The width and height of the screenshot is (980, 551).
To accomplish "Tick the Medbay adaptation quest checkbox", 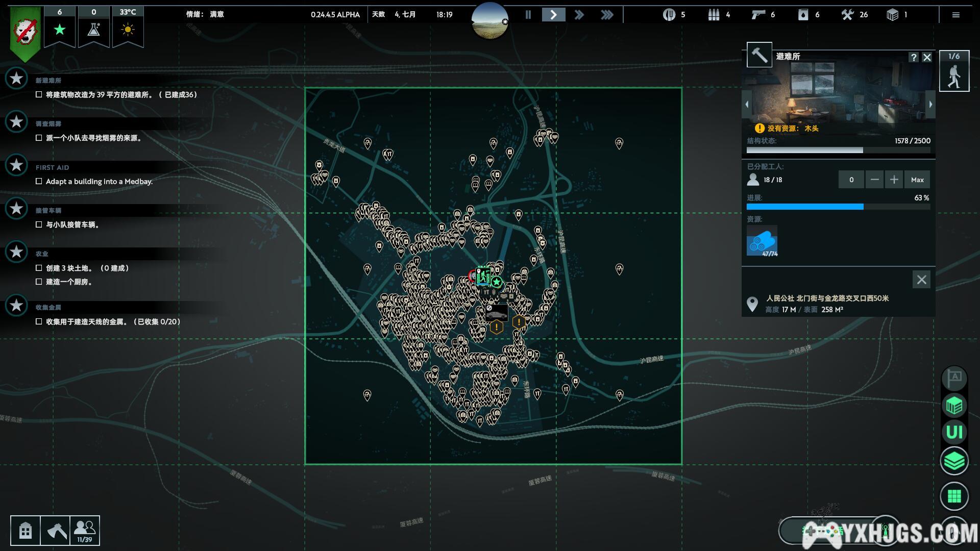I will click(x=39, y=181).
